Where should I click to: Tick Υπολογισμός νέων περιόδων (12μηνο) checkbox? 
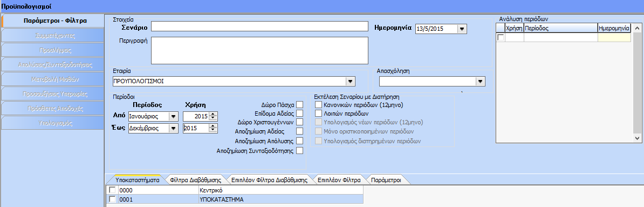point(318,122)
